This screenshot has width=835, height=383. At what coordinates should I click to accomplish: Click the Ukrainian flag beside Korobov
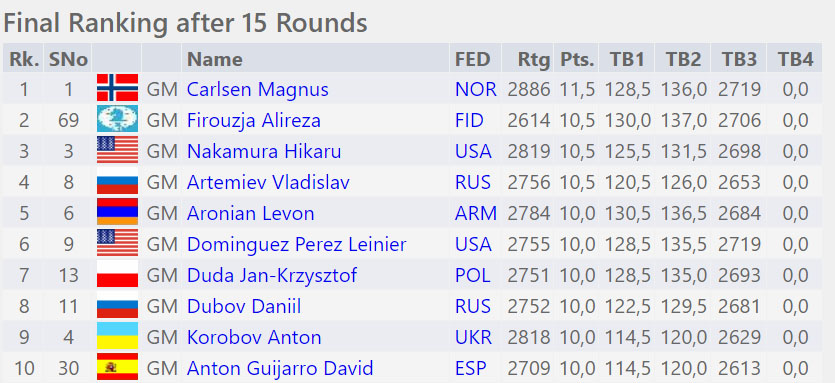(x=117, y=336)
